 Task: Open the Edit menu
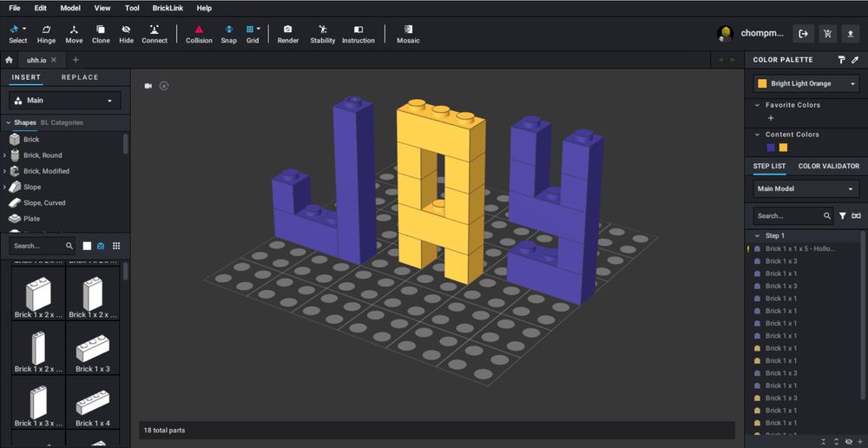[41, 9]
